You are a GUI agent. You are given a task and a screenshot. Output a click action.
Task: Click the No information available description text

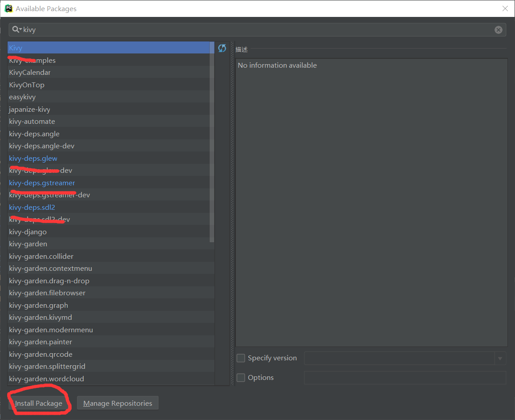[277, 65]
